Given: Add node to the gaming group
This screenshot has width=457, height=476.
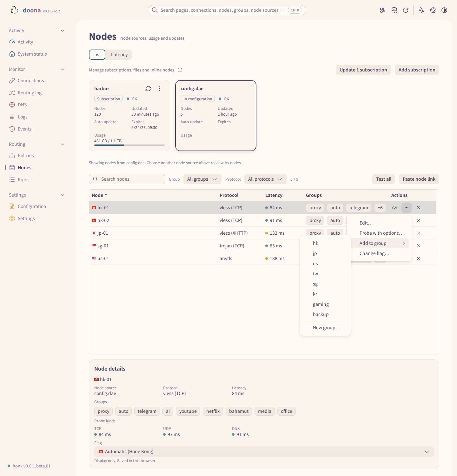Looking at the screenshot, I should click(x=325, y=304).
